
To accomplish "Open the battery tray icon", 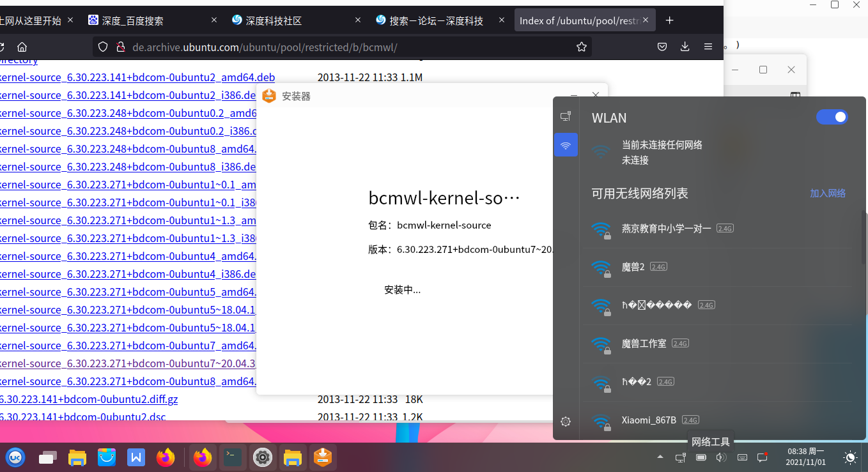I will (701, 457).
